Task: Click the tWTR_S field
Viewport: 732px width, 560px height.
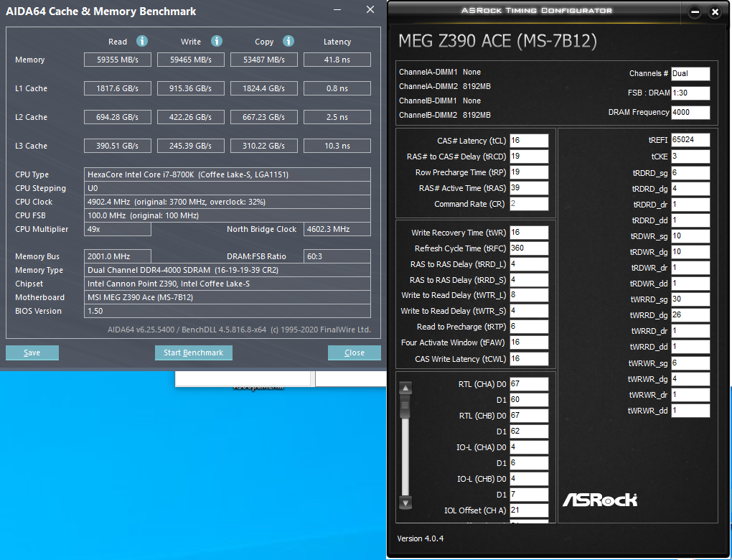Action: (x=529, y=311)
